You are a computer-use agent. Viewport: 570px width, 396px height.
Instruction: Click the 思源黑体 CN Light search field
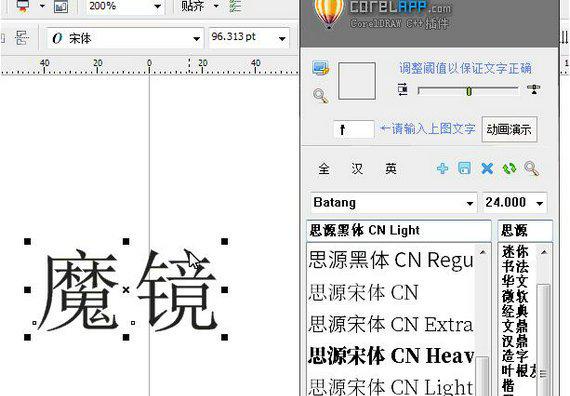[x=399, y=231]
